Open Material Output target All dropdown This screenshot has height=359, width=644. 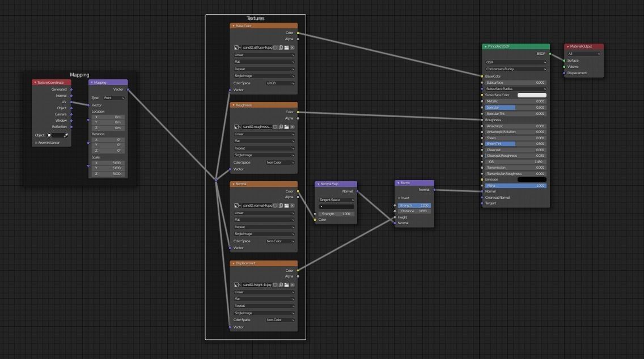coord(584,54)
